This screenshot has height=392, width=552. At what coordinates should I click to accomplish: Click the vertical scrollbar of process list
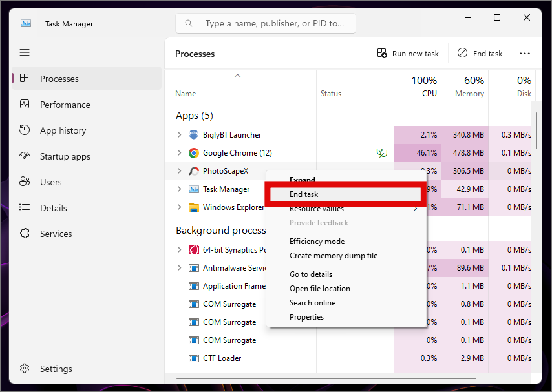point(536,130)
